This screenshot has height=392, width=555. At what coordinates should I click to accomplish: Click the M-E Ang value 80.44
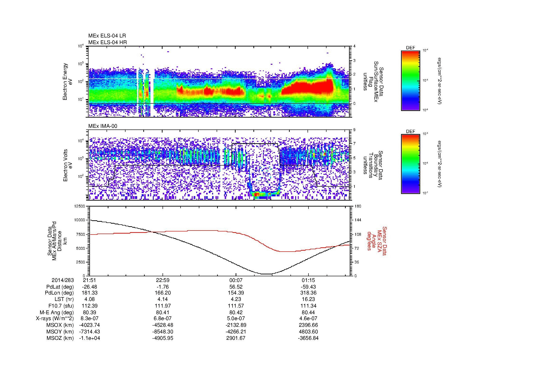[308, 312]
